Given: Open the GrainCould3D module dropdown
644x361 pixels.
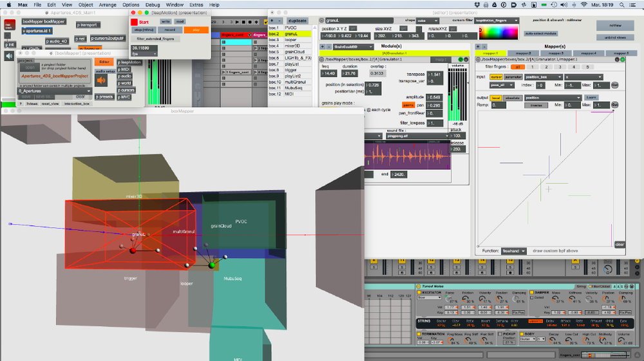Looking at the screenshot, I should pos(353,47).
